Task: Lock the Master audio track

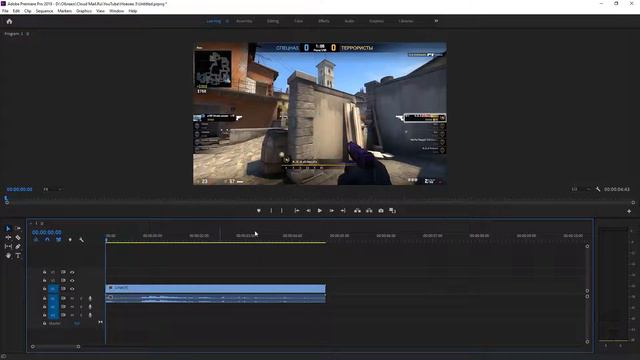Action: [x=44, y=323]
